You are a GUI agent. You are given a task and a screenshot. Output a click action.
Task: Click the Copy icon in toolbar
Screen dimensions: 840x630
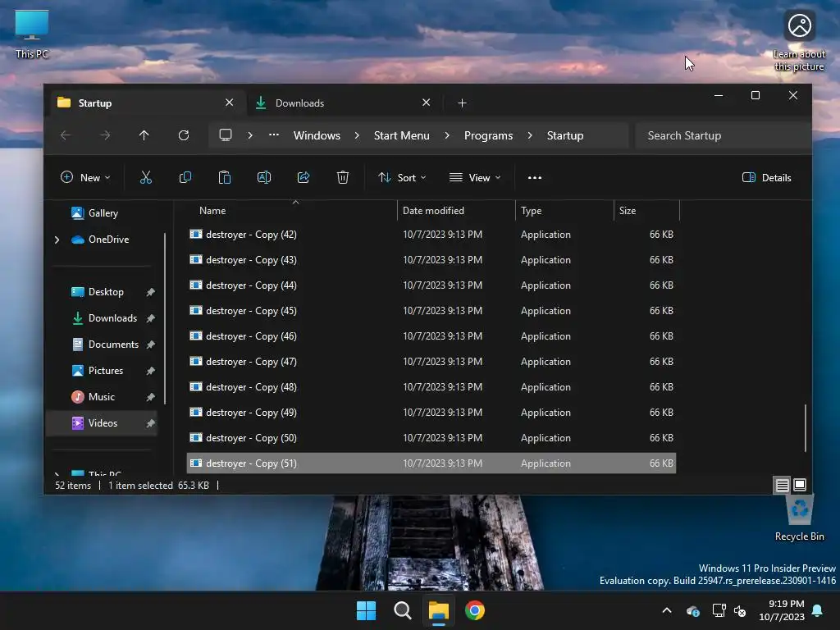185,177
